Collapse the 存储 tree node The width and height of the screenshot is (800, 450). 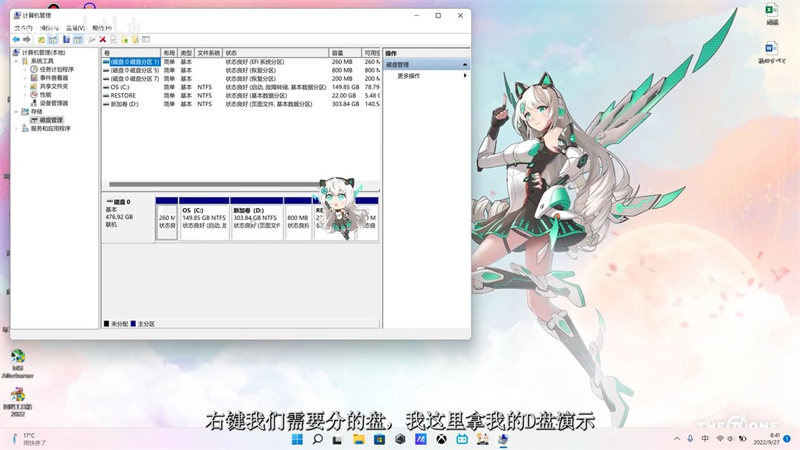16,111
